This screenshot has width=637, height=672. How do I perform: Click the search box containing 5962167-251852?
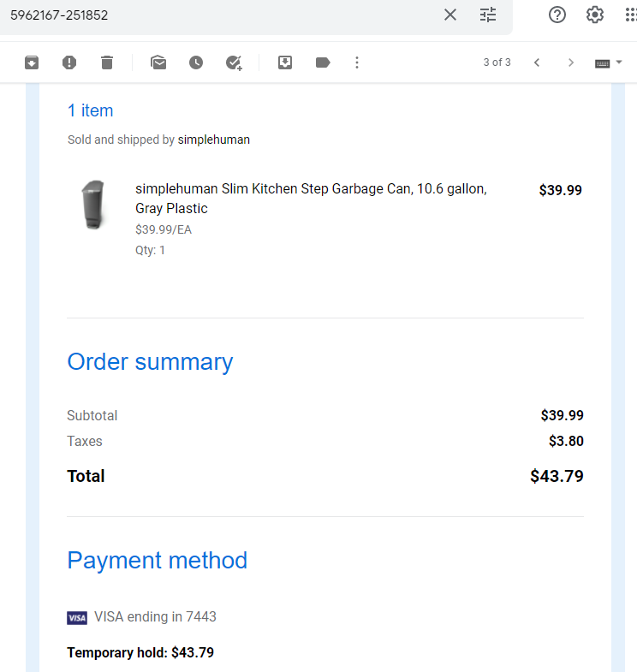click(223, 15)
